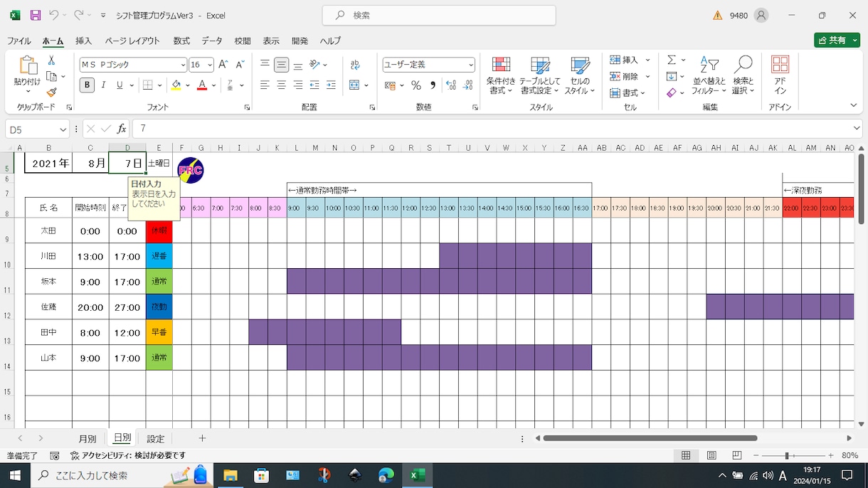This screenshot has height=488, width=868.
Task: Open the Add-ins (アドイン) button
Action: (780, 76)
